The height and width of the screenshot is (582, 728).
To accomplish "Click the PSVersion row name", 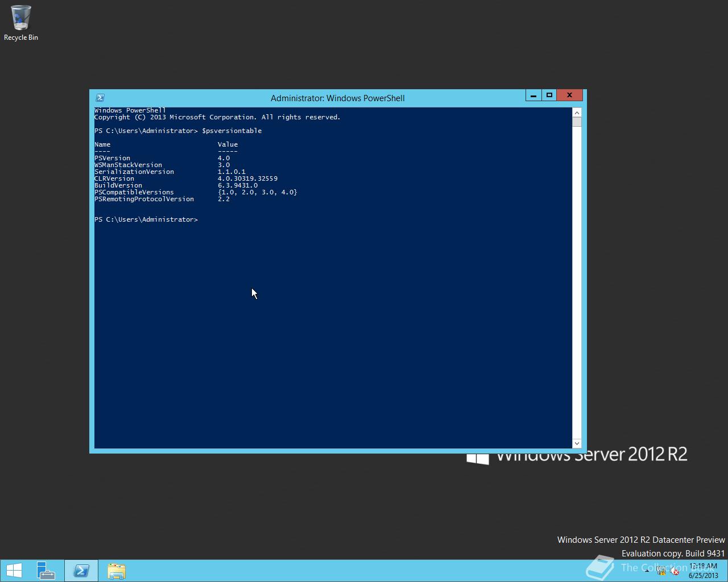I will point(113,158).
